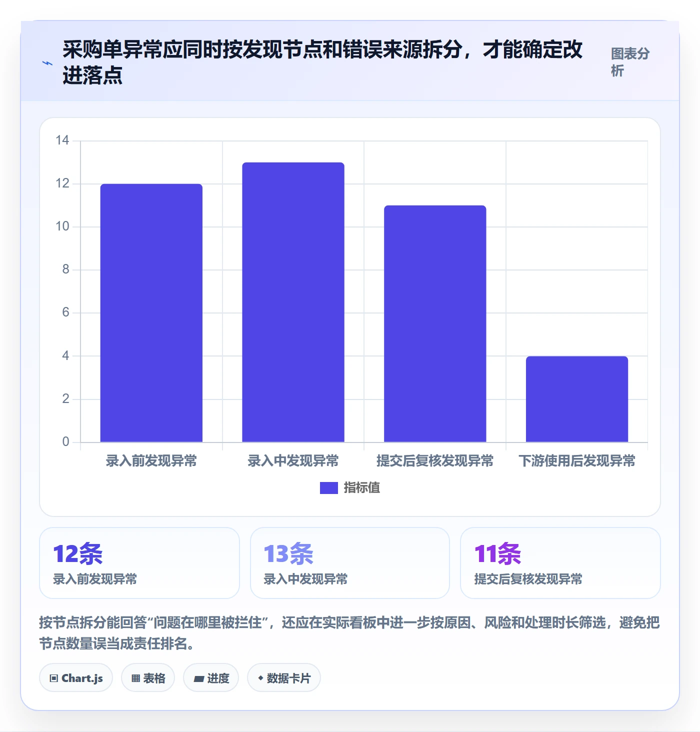The image size is (700, 732).
Task: Click the y-axis value 14
Action: tap(62, 140)
